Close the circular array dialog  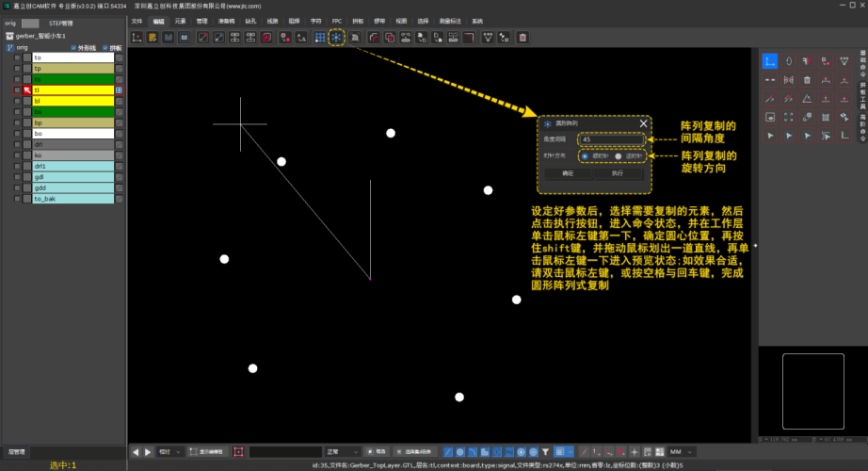[x=643, y=123]
